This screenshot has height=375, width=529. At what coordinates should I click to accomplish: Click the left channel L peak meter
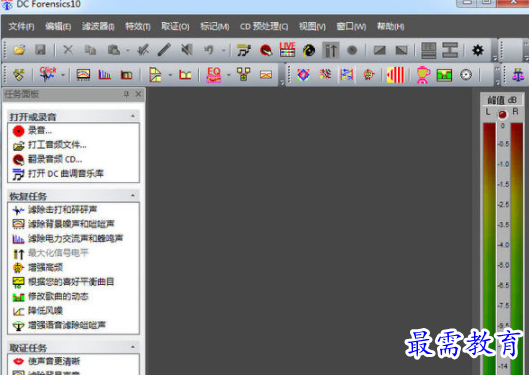489,248
